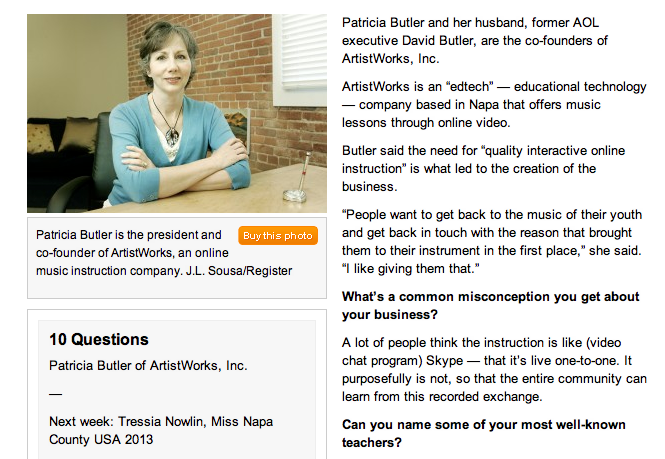
Task: Click the line "lessons through online video"
Action: (x=426, y=123)
